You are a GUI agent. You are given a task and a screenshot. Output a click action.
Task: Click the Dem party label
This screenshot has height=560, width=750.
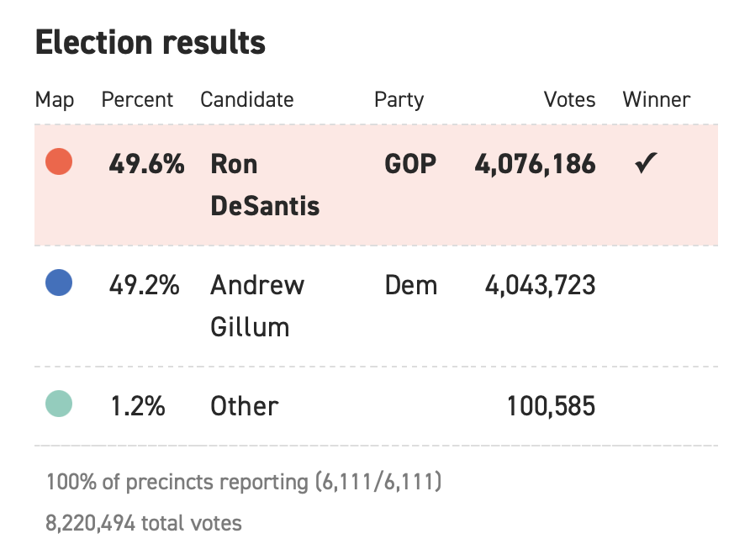[411, 286]
